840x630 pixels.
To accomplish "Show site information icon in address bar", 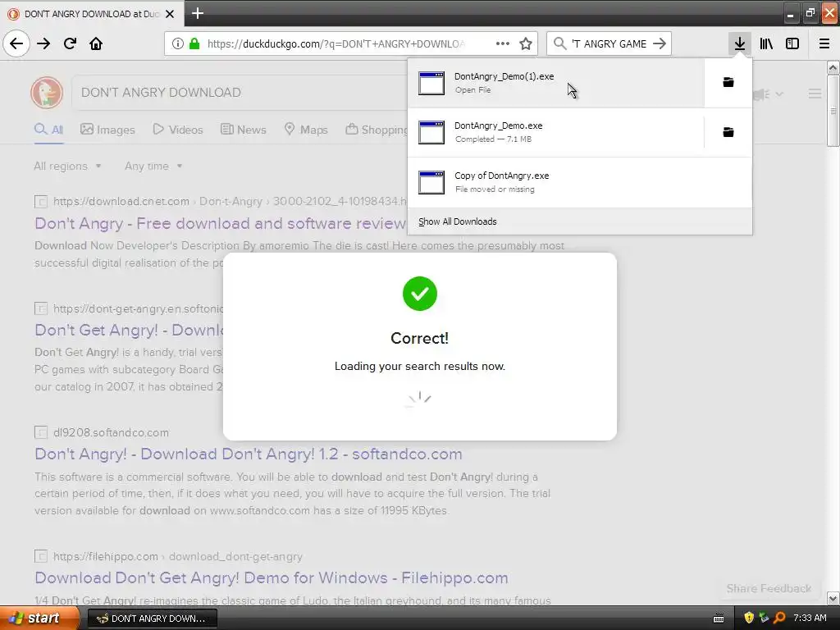I will coord(178,43).
